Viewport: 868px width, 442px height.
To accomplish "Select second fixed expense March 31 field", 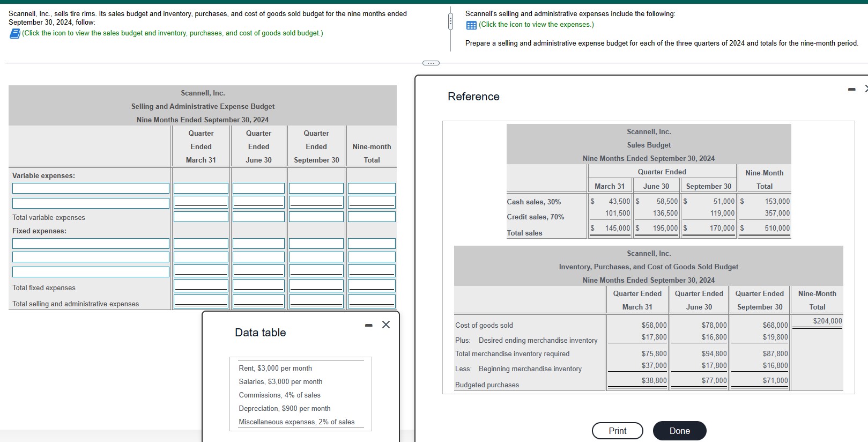I will (201, 257).
